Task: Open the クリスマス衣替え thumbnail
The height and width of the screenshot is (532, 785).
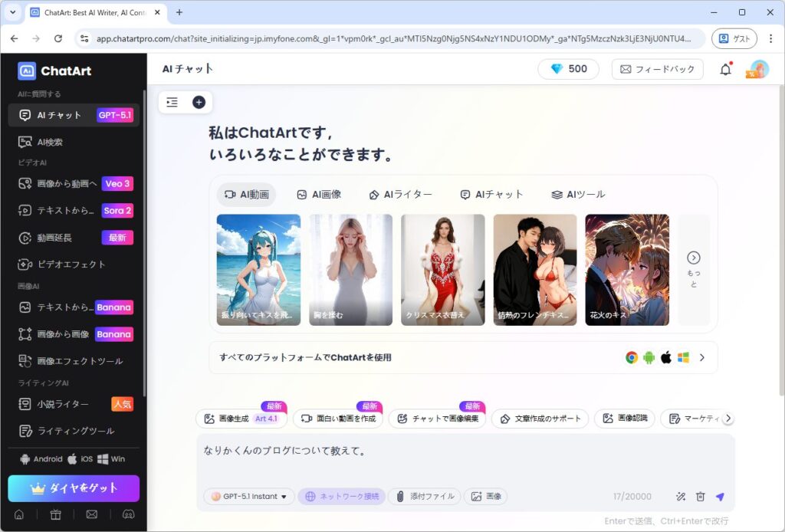Action: point(442,269)
